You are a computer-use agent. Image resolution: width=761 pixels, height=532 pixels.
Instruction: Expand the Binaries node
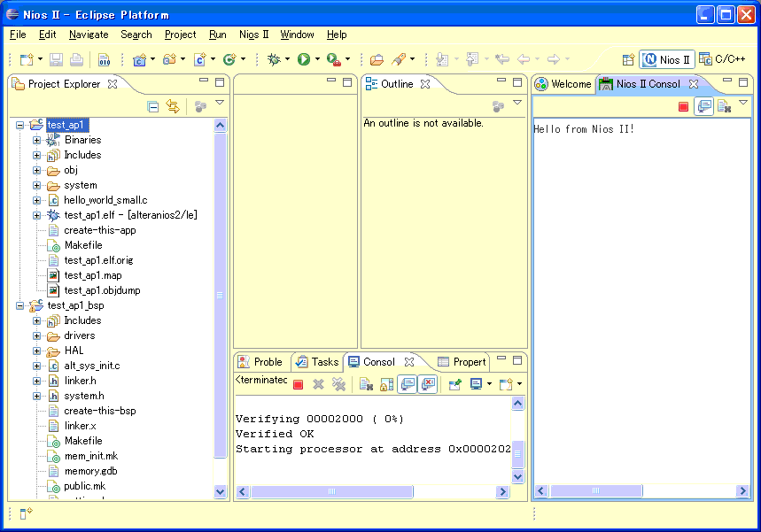click(36, 140)
